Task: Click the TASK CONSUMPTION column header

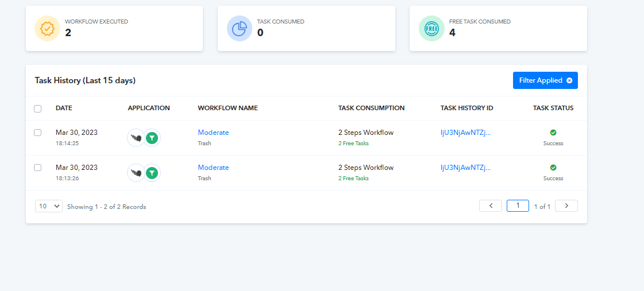Action: coord(371,108)
